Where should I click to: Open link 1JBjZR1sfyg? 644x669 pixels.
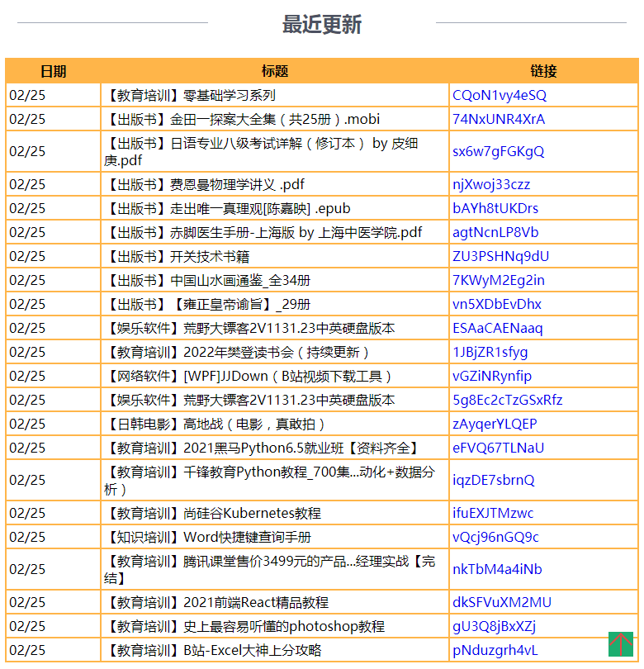pyautogui.click(x=490, y=352)
